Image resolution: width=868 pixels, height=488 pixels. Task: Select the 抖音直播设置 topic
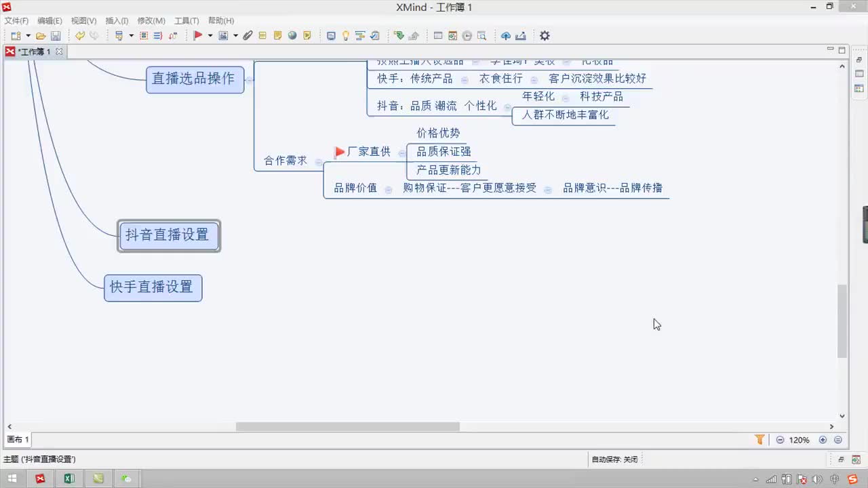point(169,236)
